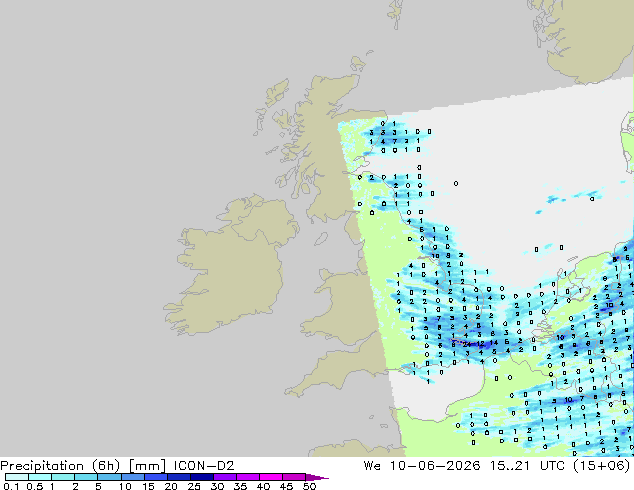The height and width of the screenshot is (490, 634).
Task: Click the '[mm]' unit label
Action: (x=147, y=466)
